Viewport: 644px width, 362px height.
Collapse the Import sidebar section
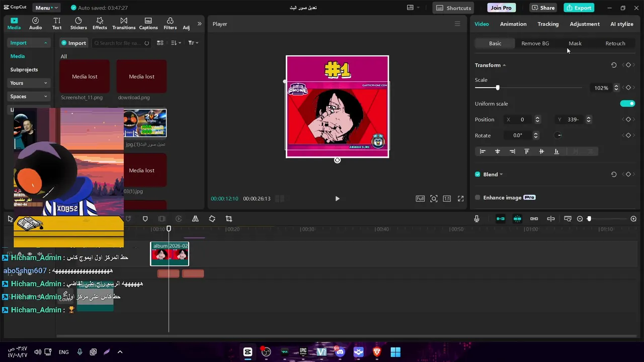45,43
